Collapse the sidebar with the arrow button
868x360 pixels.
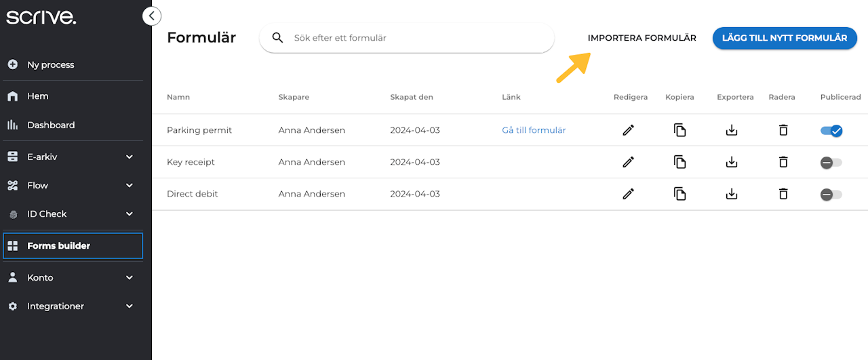pos(152,16)
